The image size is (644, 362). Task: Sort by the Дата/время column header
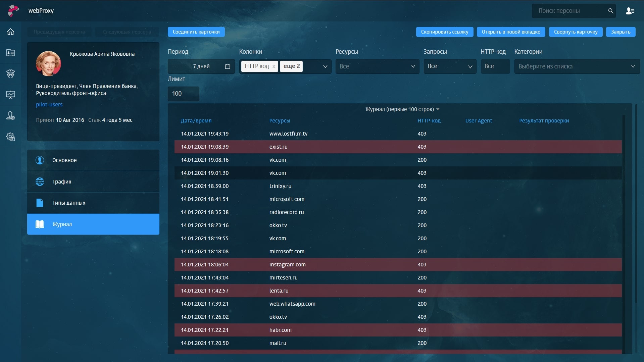click(x=196, y=121)
